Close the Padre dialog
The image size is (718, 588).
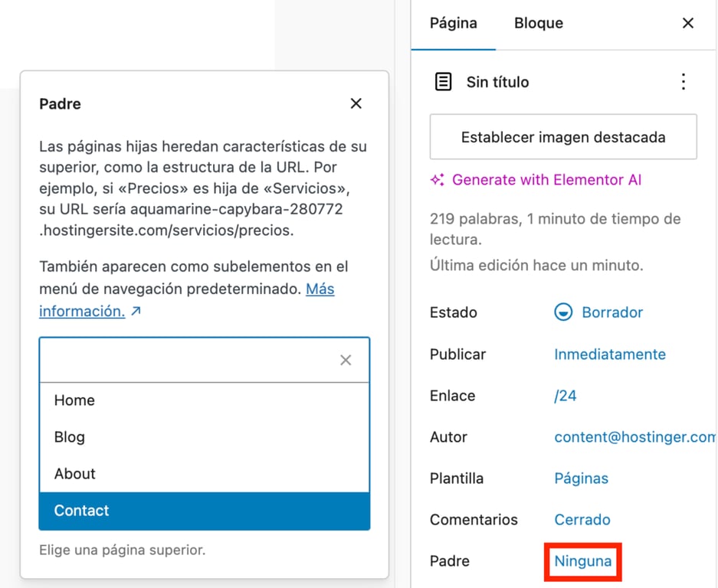[356, 103]
